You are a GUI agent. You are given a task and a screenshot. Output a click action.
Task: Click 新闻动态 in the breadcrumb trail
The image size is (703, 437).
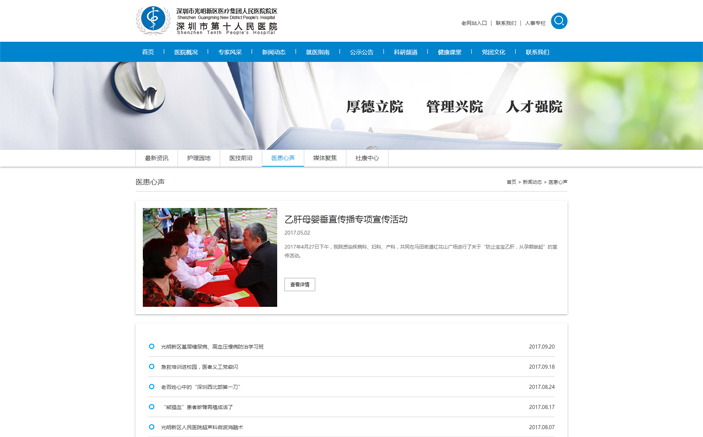point(532,182)
